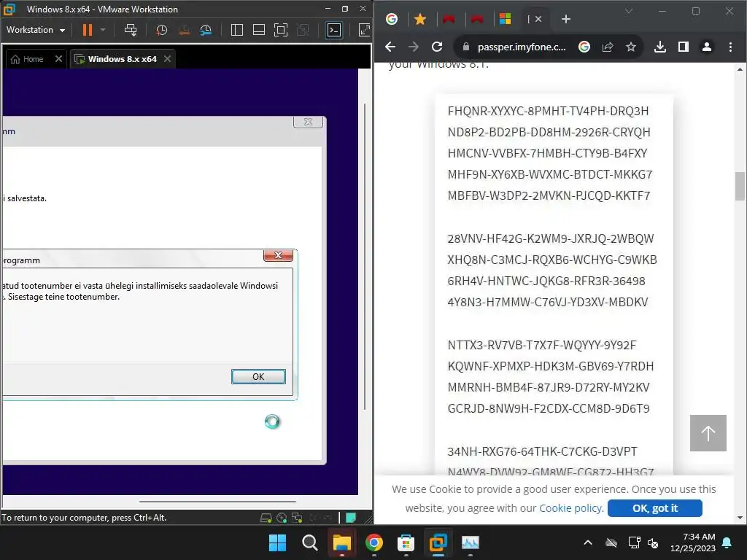Switch to the Microsoft logo browser tab
Viewport: 747px width, 560px height.
[505, 19]
